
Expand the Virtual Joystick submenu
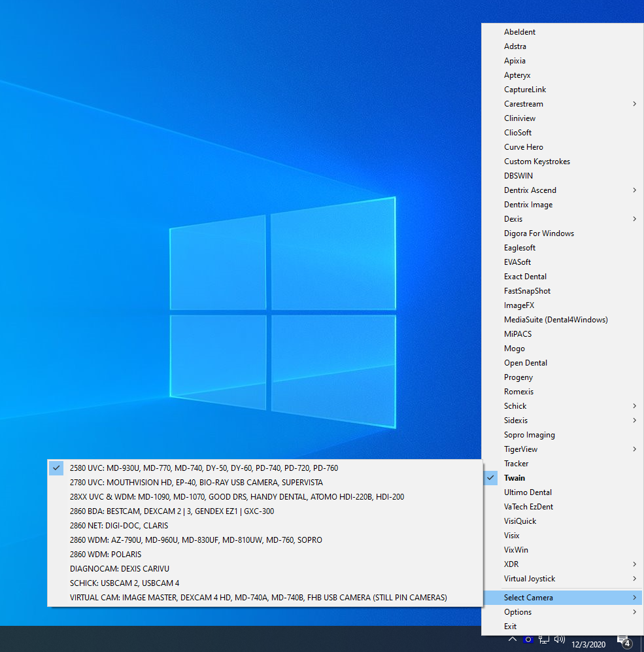point(562,579)
